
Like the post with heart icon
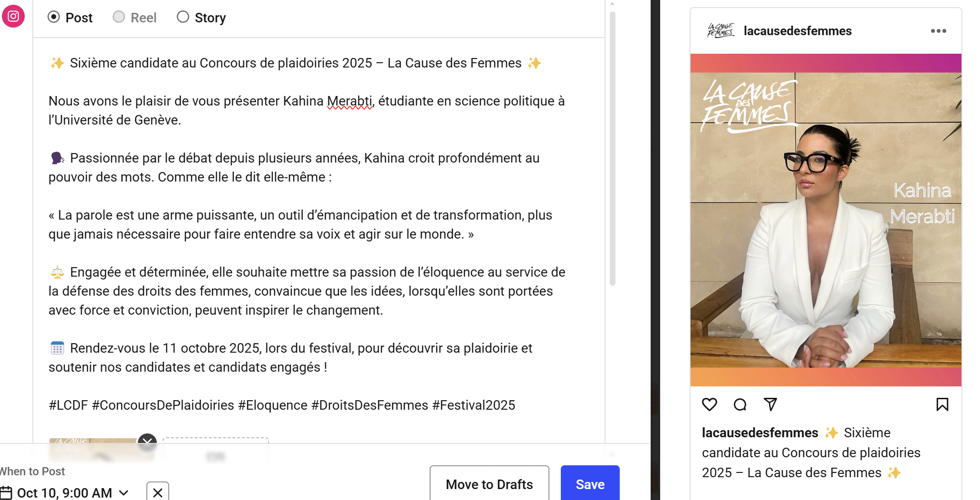pos(710,404)
